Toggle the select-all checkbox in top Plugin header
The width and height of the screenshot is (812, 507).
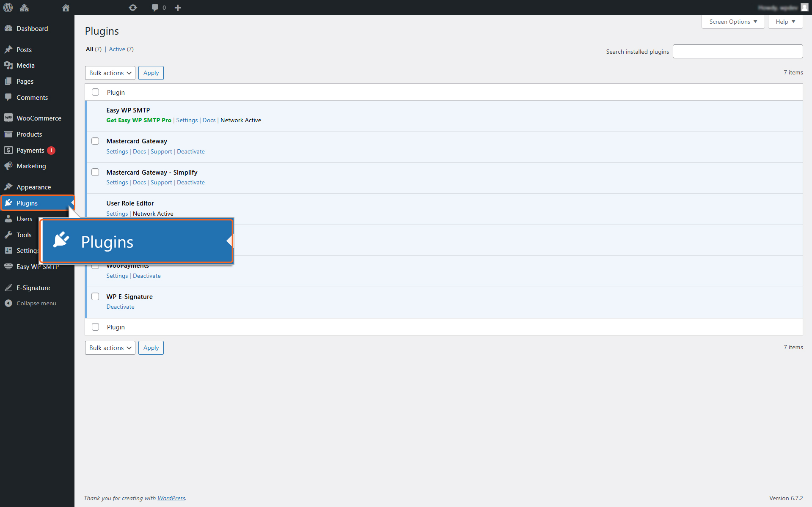click(x=96, y=92)
